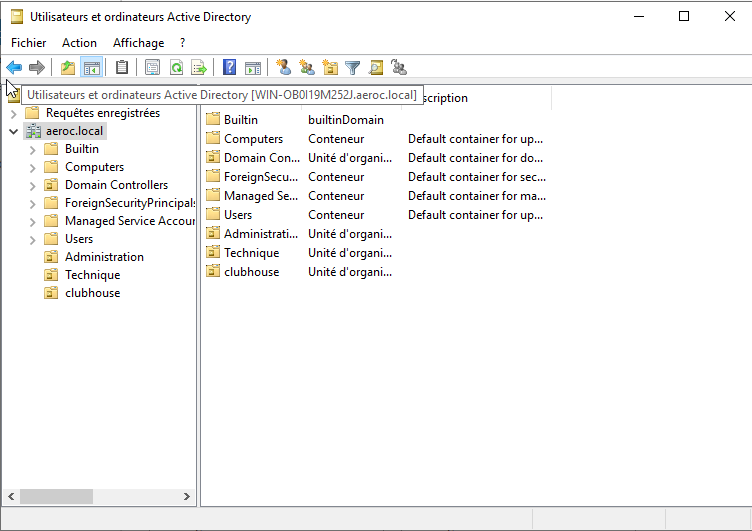
Task: Open Help with the blue question-mark icon
Action: point(230,67)
